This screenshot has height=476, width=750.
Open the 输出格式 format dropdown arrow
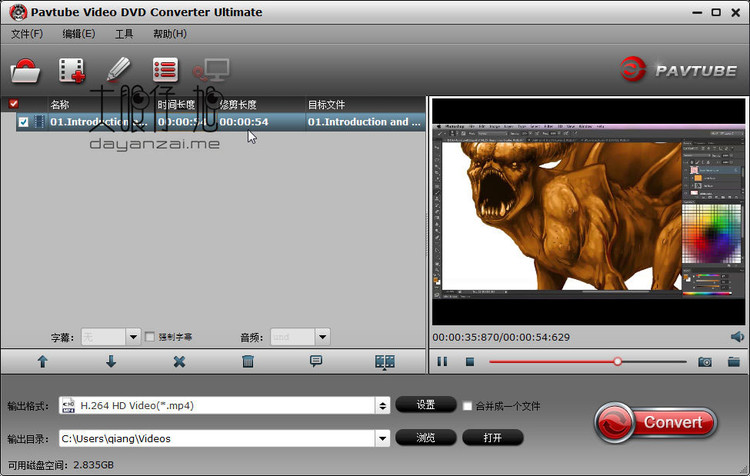click(x=383, y=406)
